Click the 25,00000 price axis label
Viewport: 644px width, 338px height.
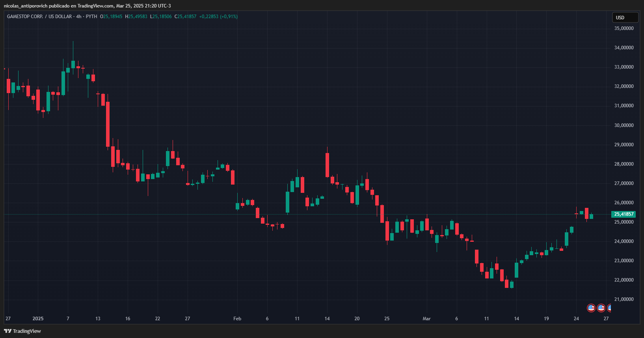[x=624, y=222]
